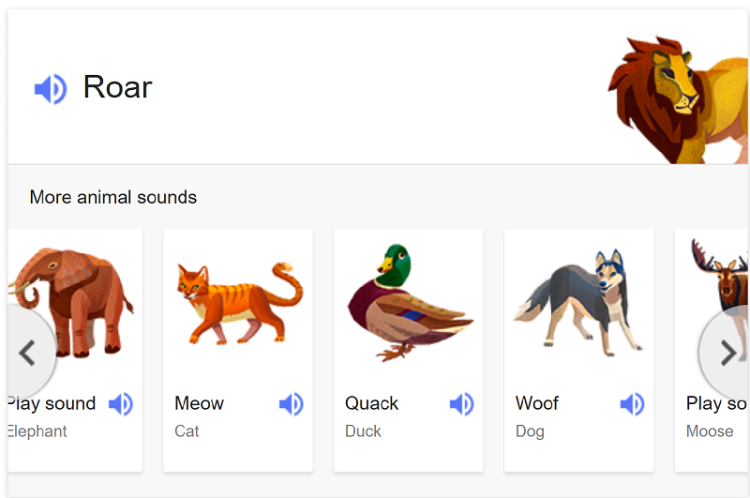Select the Moose card label

(710, 431)
